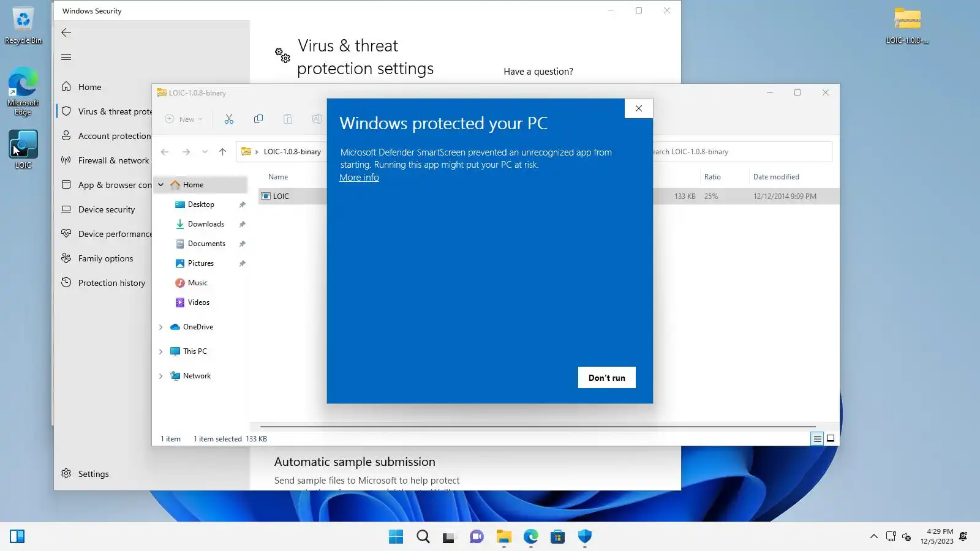
Task: Select the LOIC desktop shortcut icon
Action: point(23,149)
